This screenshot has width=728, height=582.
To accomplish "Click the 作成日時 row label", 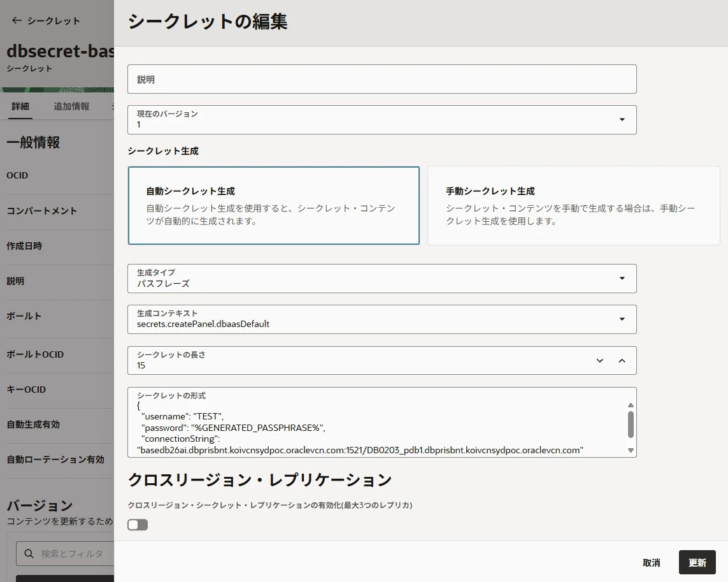I will (24, 246).
